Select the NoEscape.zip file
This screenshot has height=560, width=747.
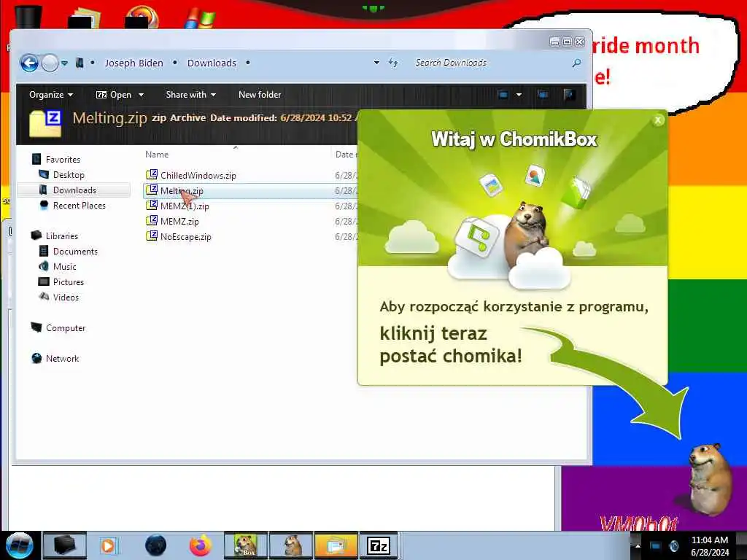coord(186,237)
